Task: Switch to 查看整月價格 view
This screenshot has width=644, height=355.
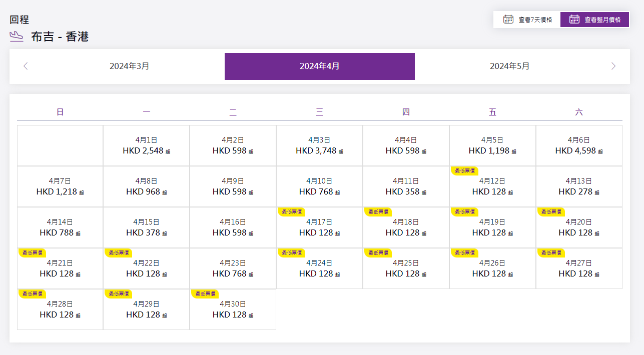Action: 595,19
